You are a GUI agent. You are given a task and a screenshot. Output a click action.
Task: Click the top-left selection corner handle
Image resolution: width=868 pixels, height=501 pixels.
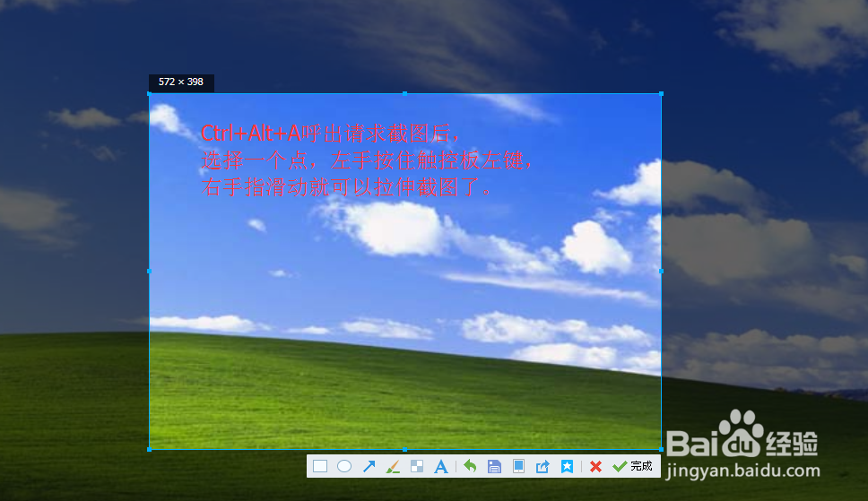coord(150,93)
